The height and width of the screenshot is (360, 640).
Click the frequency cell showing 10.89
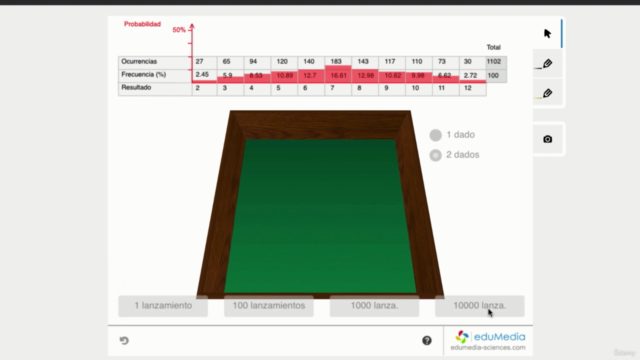(284, 76)
